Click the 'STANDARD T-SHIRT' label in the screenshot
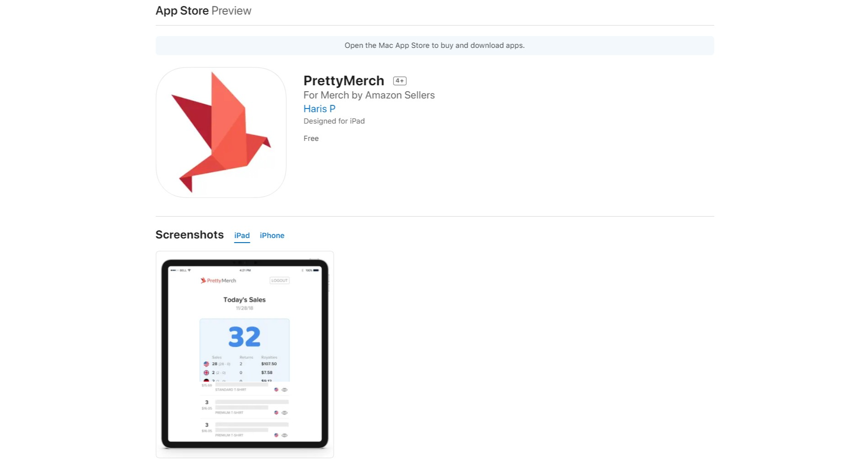Screen dimensions: 868x461 (x=231, y=390)
